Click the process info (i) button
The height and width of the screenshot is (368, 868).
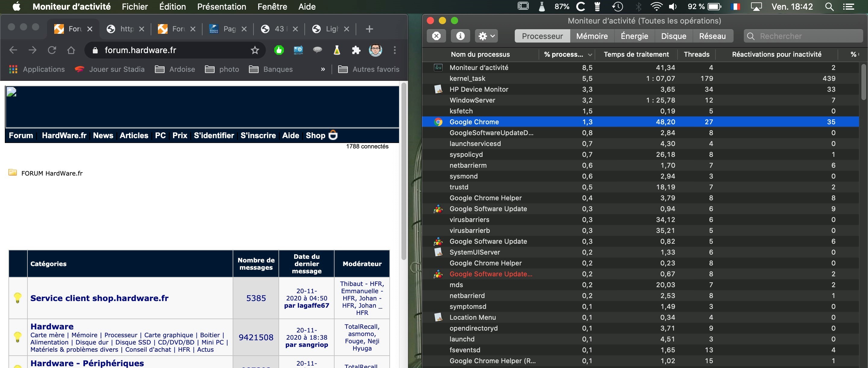point(460,36)
